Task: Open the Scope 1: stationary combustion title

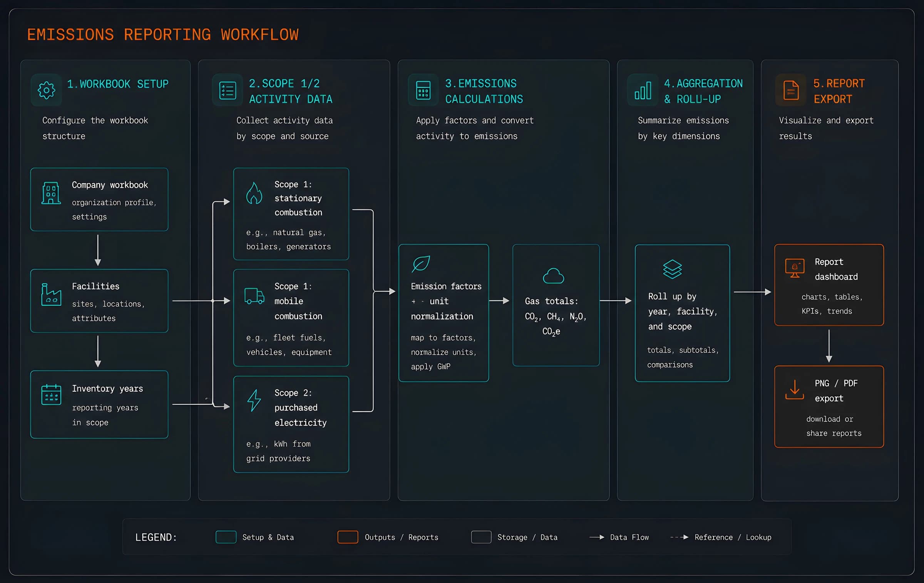Action: [x=298, y=198]
